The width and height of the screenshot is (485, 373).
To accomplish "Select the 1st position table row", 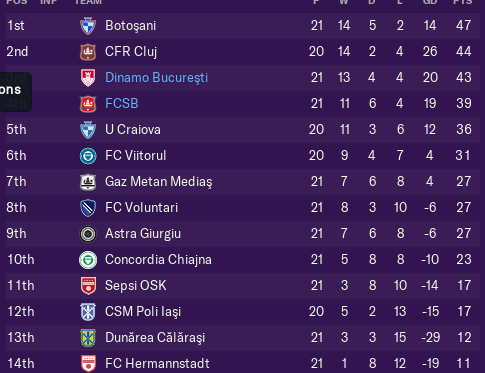I will 243,26.
